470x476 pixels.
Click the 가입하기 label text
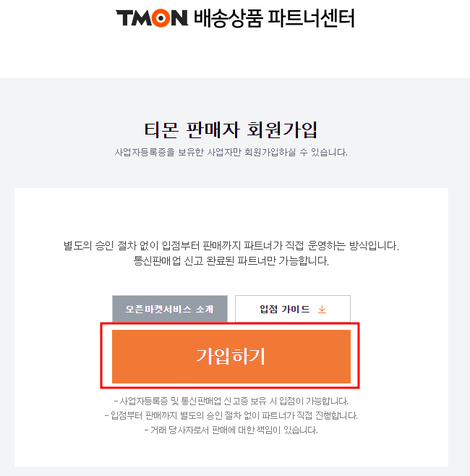click(231, 356)
